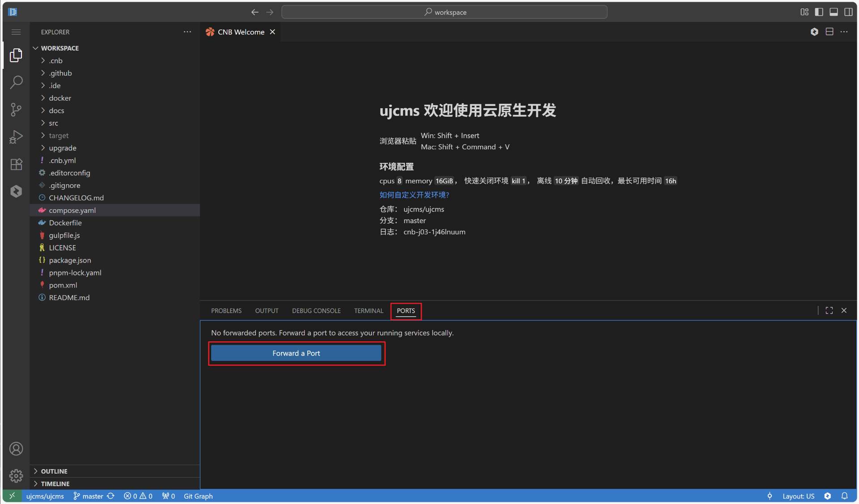Toggle the Secondary Side Bar
This screenshot has height=504, width=859.
[849, 12]
